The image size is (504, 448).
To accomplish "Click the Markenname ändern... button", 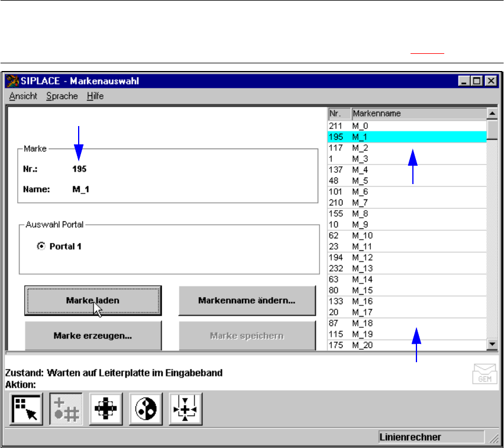I will click(x=247, y=301).
